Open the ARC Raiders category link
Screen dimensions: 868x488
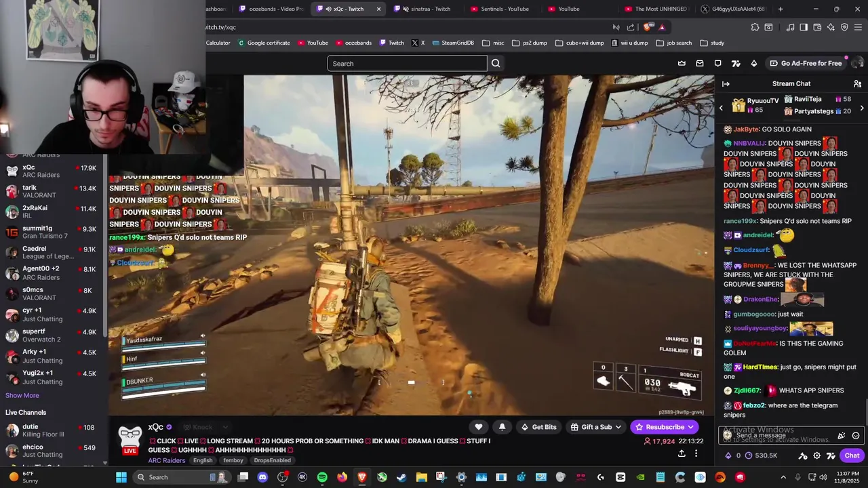point(167,460)
